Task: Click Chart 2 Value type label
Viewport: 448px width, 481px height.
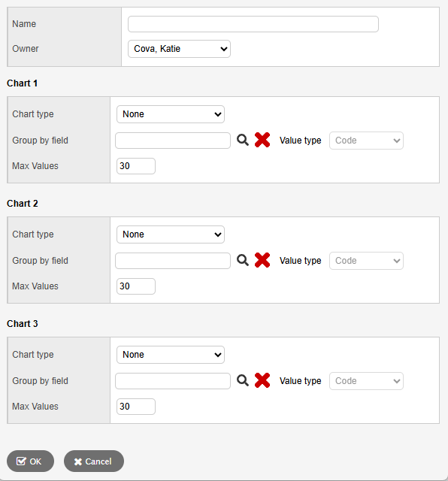Action: 301,261
